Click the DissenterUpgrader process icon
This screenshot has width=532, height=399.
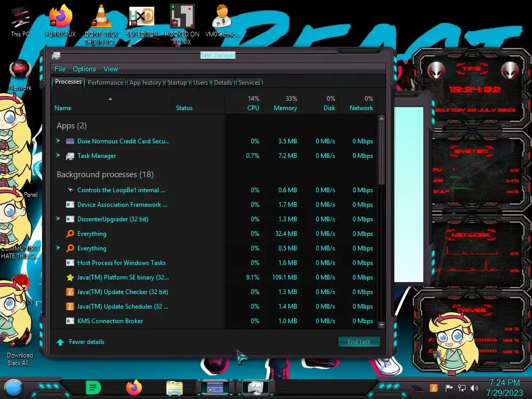click(x=70, y=219)
